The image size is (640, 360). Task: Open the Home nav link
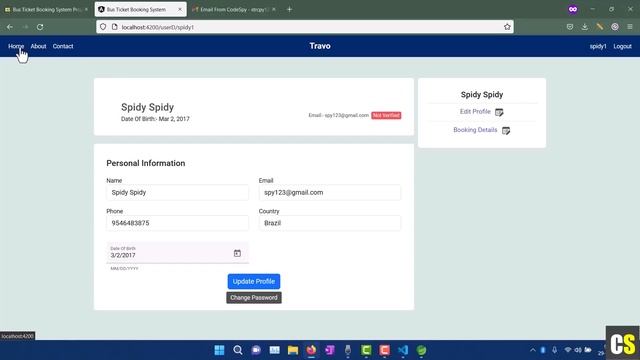pos(16,46)
